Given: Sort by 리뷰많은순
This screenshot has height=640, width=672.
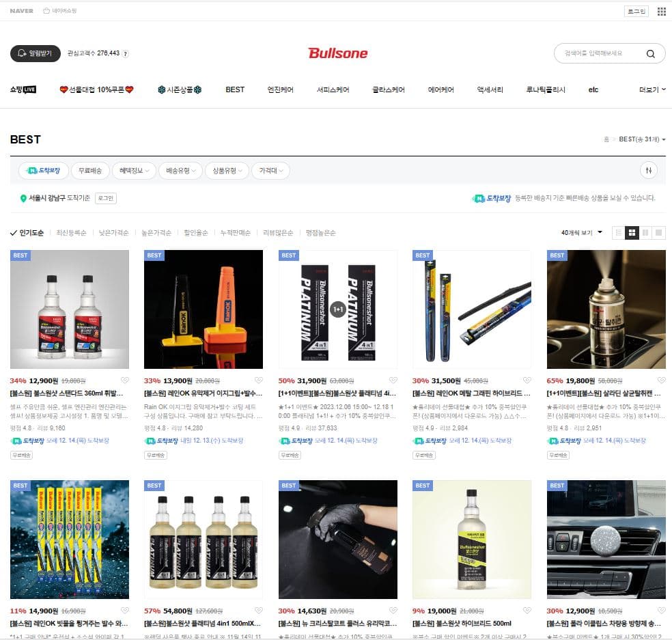Looking at the screenshot, I should [278, 233].
